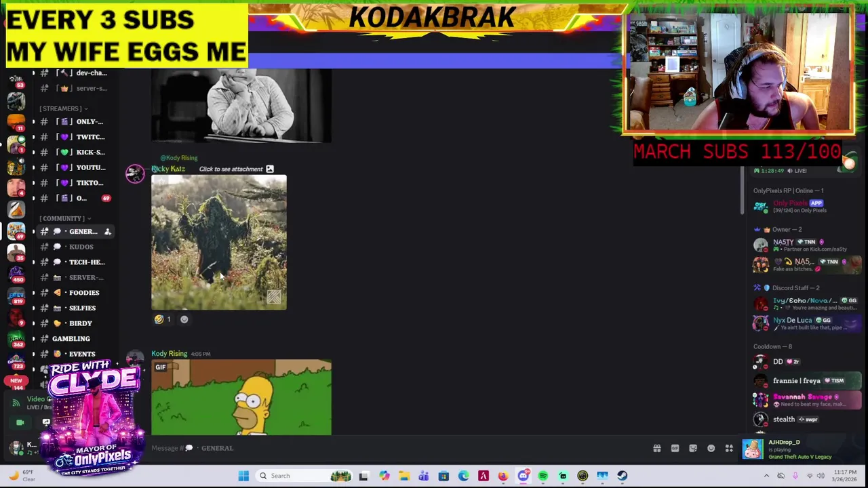Select the FOODIES channel

76,293
